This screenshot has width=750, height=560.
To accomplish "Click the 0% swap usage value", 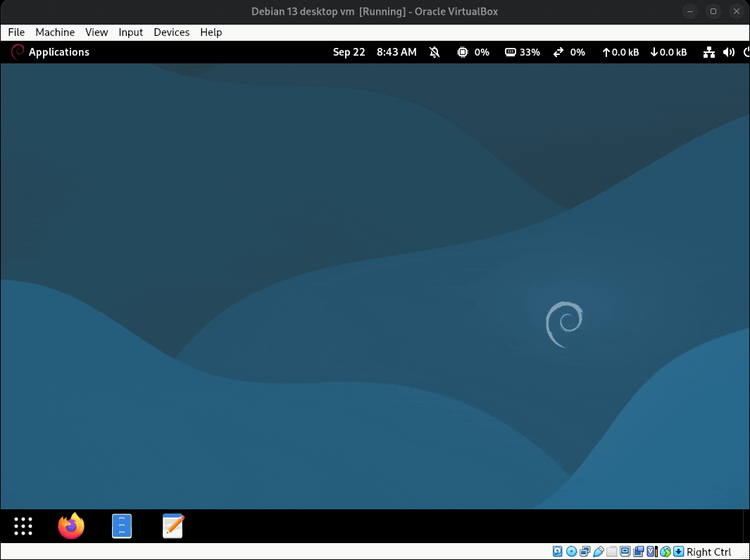I will 577,52.
